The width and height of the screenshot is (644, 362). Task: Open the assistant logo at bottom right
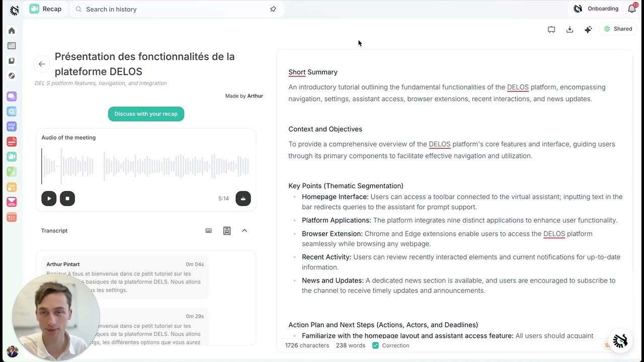pos(620,341)
